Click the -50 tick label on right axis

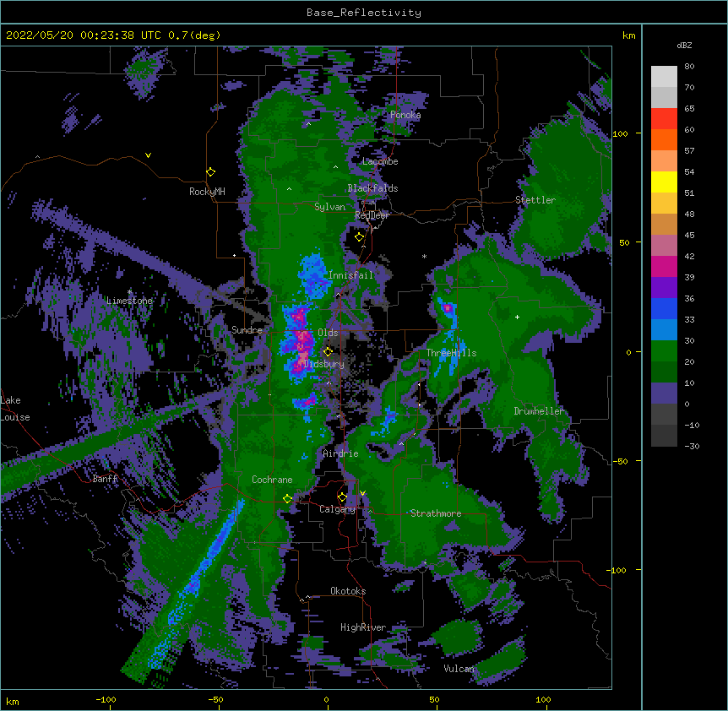[x=620, y=461]
